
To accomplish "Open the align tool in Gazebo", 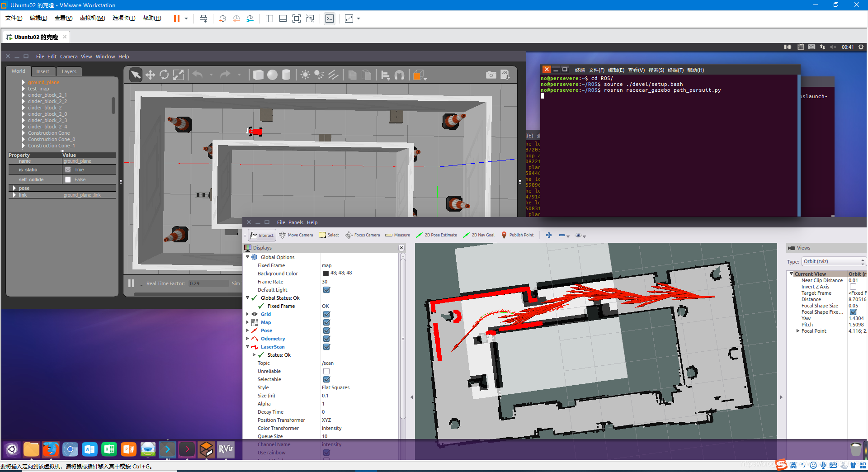I will coord(385,75).
